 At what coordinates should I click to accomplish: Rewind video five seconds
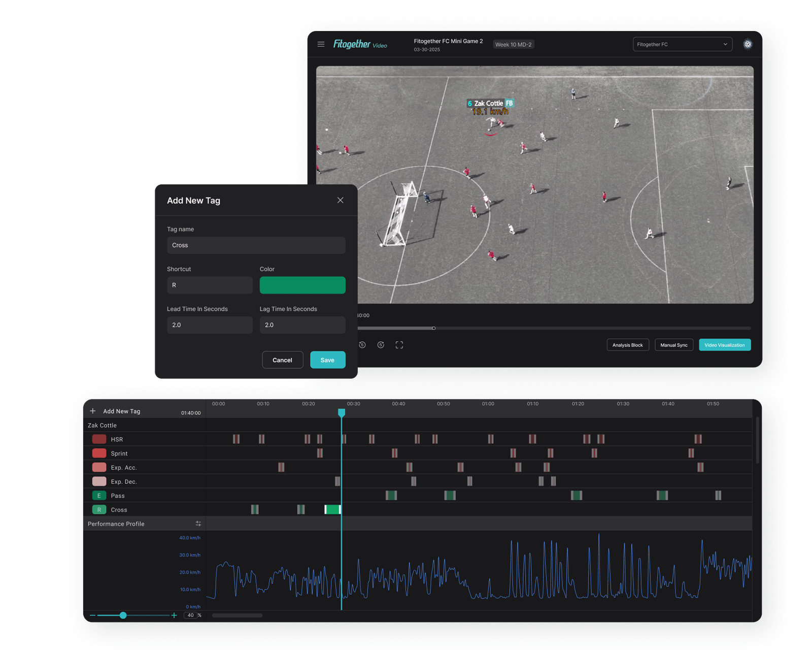pyautogui.click(x=362, y=345)
